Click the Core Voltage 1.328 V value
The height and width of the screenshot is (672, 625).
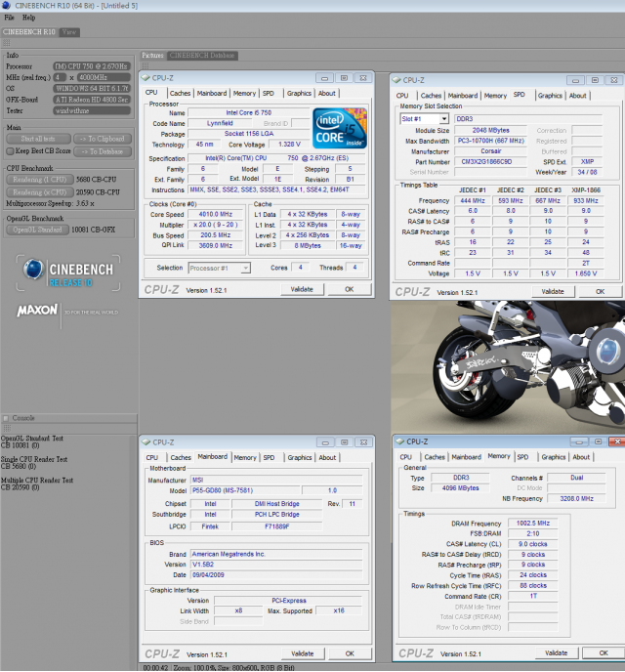click(289, 145)
